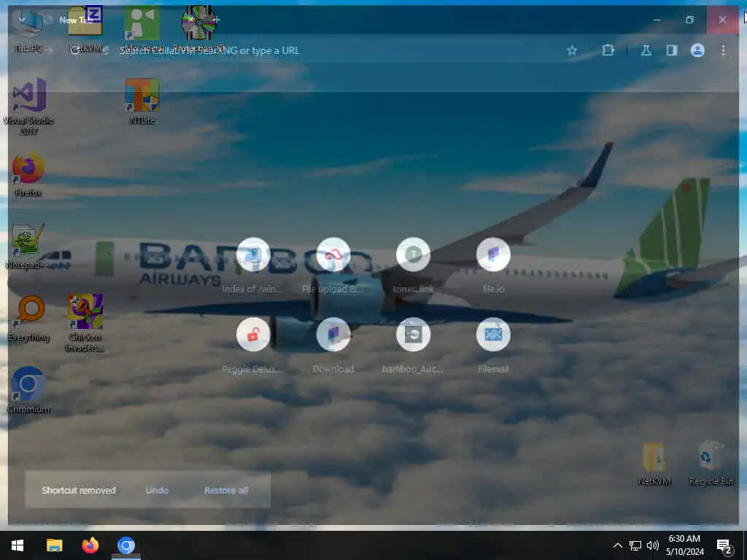The height and width of the screenshot is (560, 747).
Task: Focus the address bar search field
Action: click(x=333, y=50)
